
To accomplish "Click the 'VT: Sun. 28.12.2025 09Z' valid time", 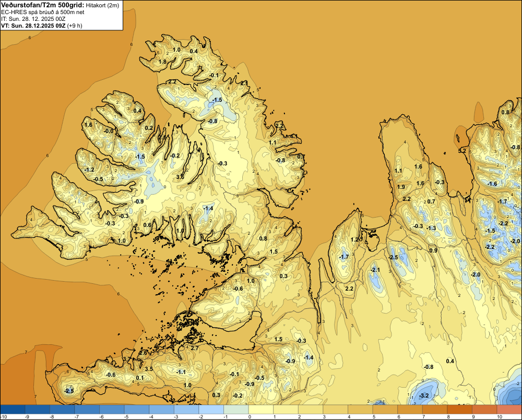I will 33,26.
